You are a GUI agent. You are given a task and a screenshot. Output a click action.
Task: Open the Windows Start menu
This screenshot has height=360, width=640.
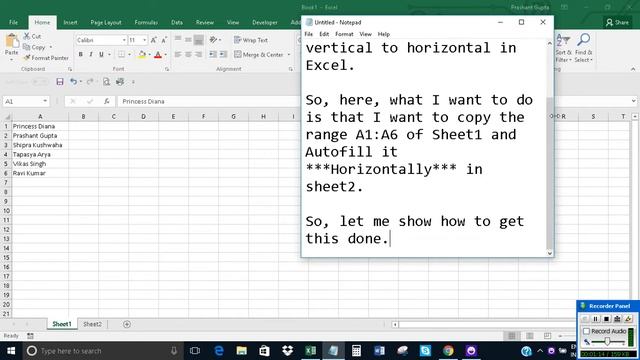[11, 351]
